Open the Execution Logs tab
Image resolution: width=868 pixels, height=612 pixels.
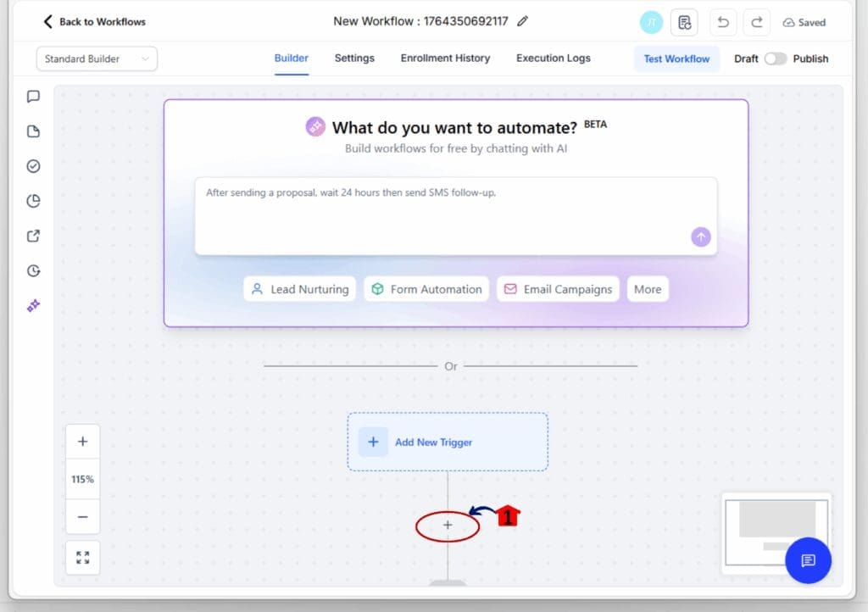click(553, 58)
